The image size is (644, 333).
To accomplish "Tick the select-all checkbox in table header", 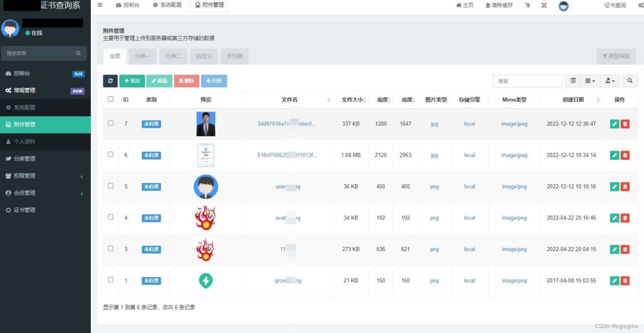I will (111, 99).
